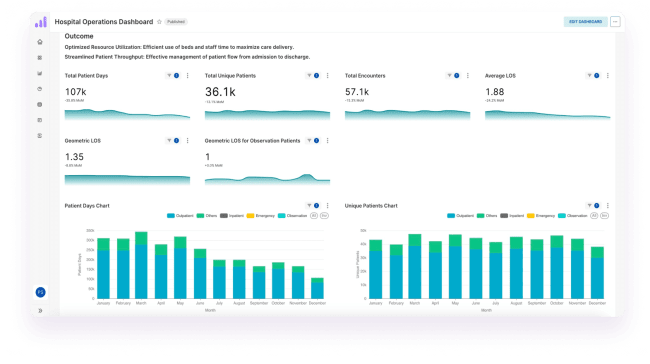Open the FS user avatar menu
The height and width of the screenshot is (364, 650).
40,292
